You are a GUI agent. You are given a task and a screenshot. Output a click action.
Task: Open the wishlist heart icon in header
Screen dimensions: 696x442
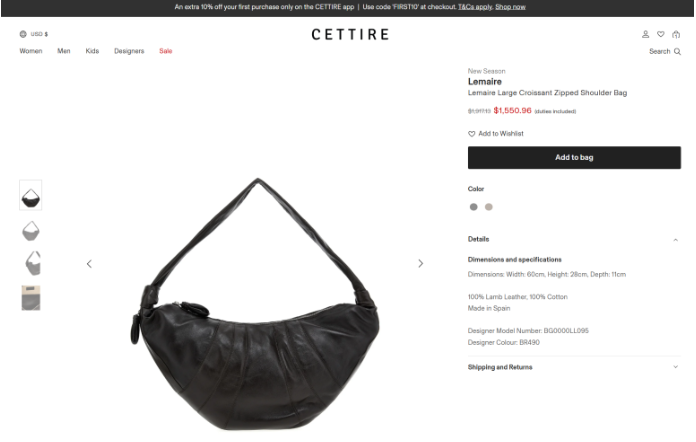click(x=660, y=34)
